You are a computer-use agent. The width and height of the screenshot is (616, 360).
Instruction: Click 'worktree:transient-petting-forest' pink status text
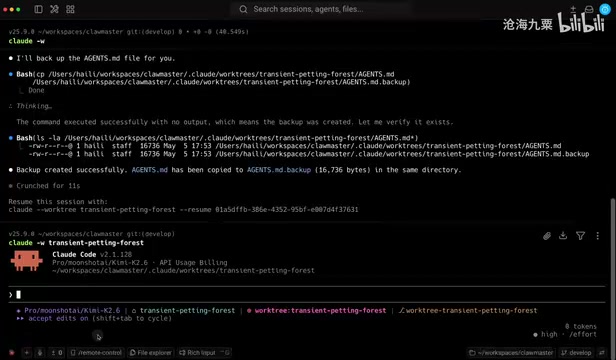(320, 310)
